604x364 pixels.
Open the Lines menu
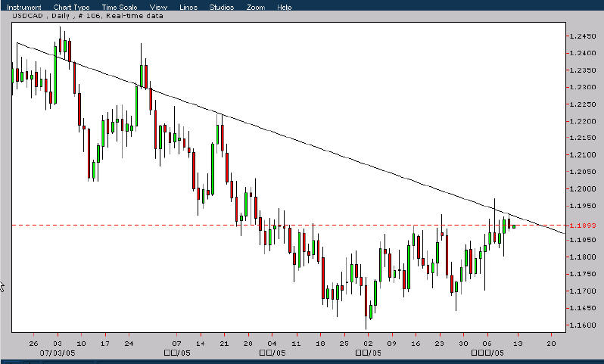pyautogui.click(x=188, y=7)
